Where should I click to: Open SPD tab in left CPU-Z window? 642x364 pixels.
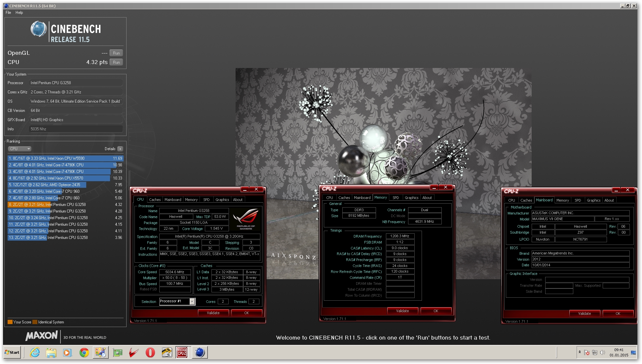207,200
